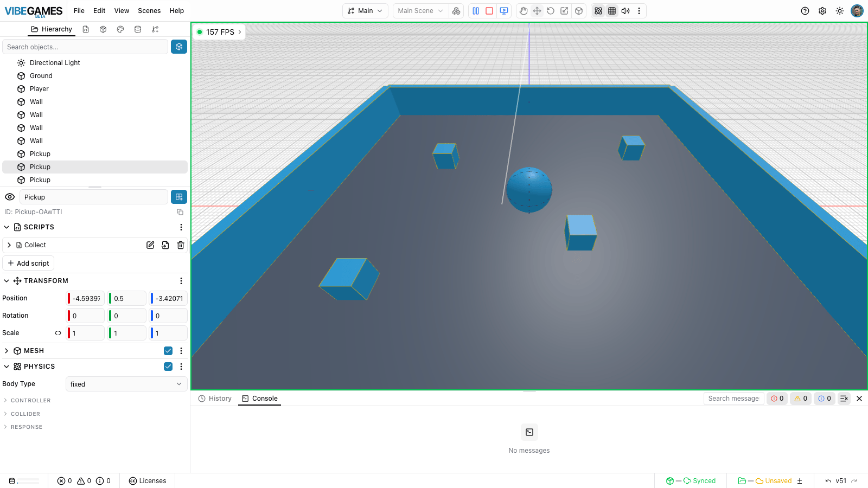This screenshot has width=868, height=488.
Task: Open the database tab icon
Action: [x=138, y=29]
